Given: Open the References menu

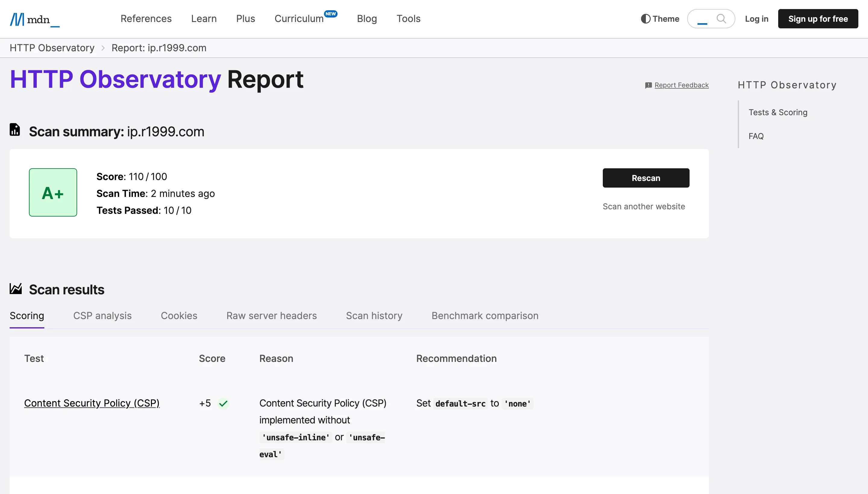Looking at the screenshot, I should pyautogui.click(x=146, y=19).
